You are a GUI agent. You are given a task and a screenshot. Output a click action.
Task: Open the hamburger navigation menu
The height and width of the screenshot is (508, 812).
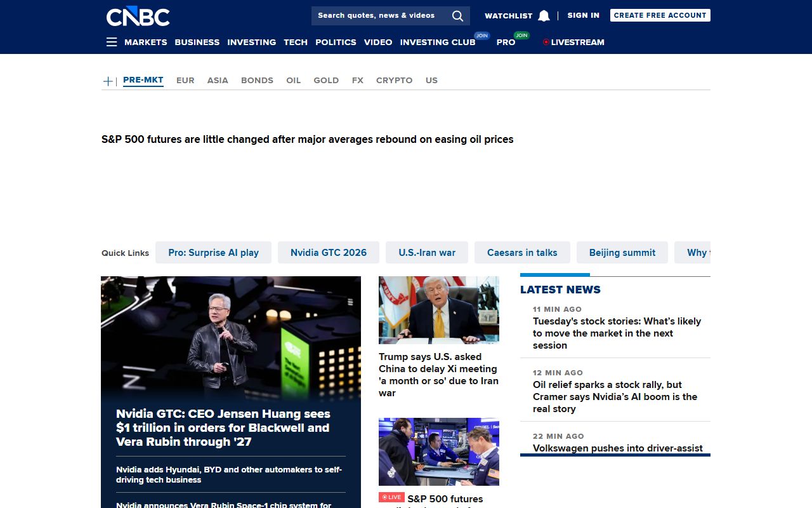[x=112, y=43]
